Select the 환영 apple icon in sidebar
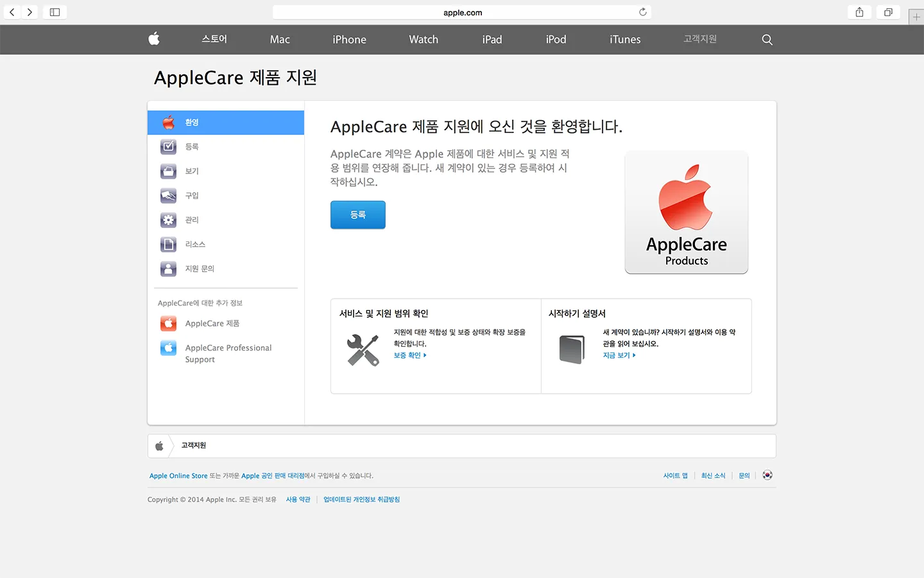 click(x=167, y=122)
